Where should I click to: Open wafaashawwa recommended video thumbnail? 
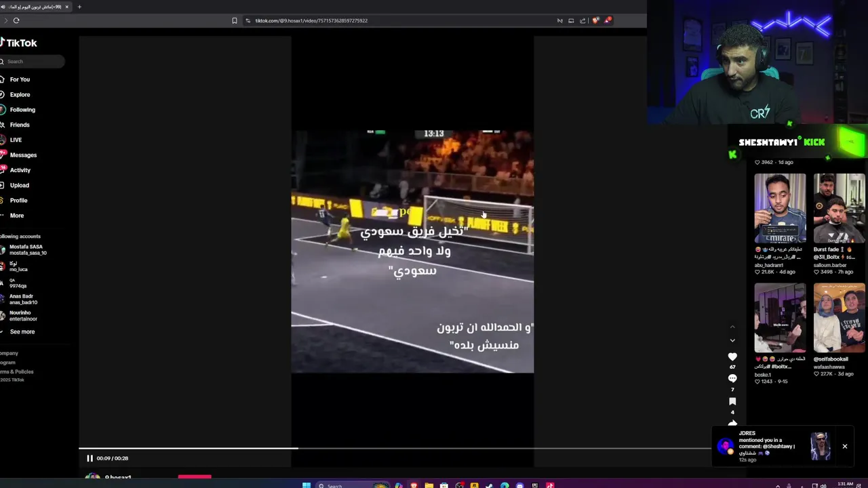[840, 318]
